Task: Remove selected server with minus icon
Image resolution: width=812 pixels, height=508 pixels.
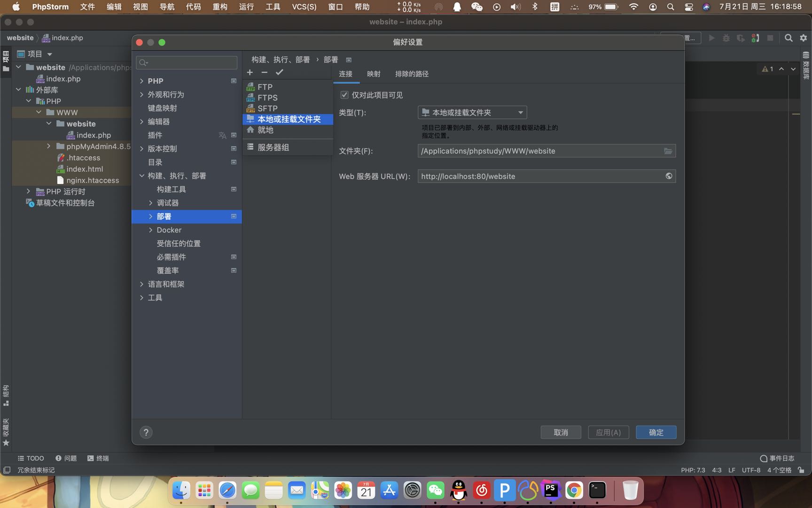Action: [265, 72]
